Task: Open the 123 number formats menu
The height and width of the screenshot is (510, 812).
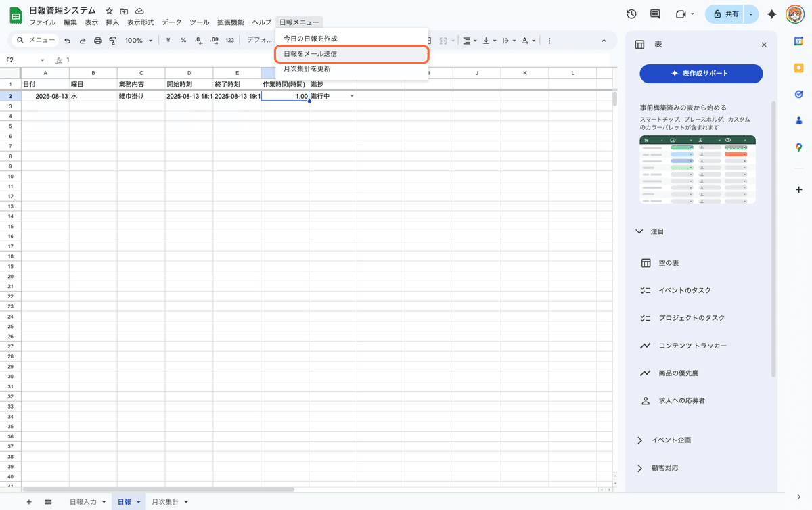Action: coord(230,41)
